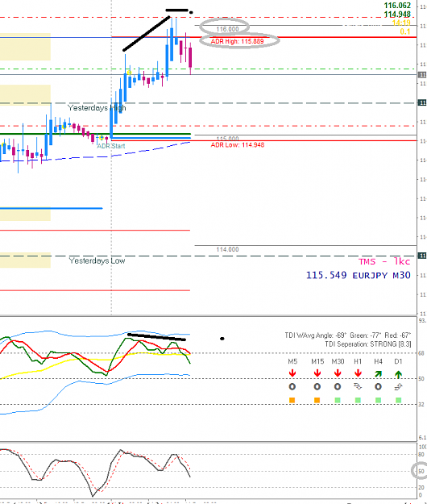Screen dimensions: 427x504
Task: Click the 114.000 round-number level label
Action: point(227,249)
